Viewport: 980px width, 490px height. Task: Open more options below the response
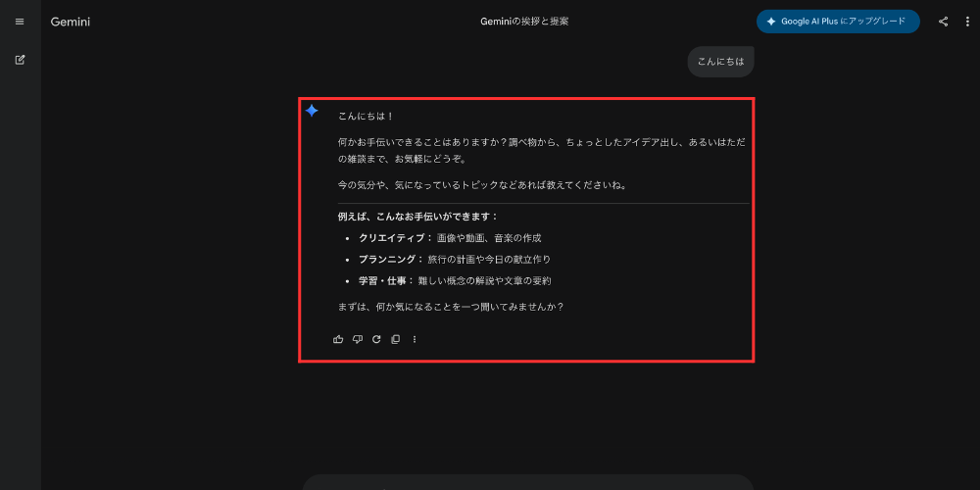(415, 339)
